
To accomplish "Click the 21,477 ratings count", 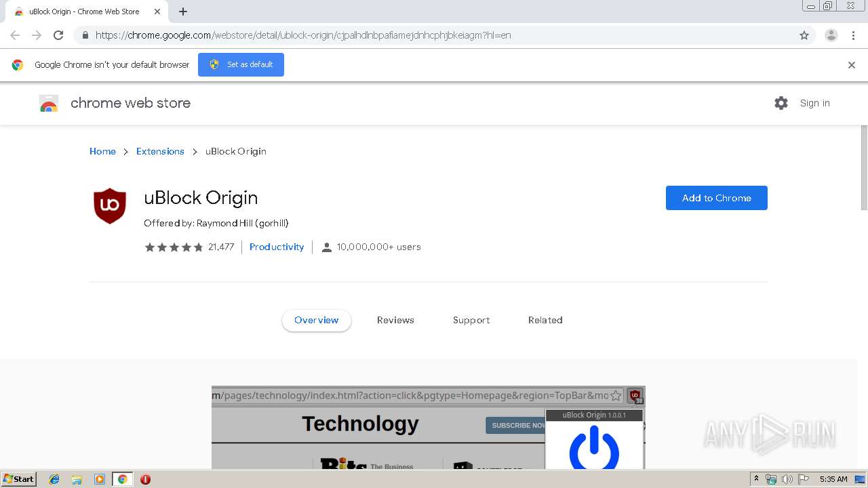I will 221,247.
